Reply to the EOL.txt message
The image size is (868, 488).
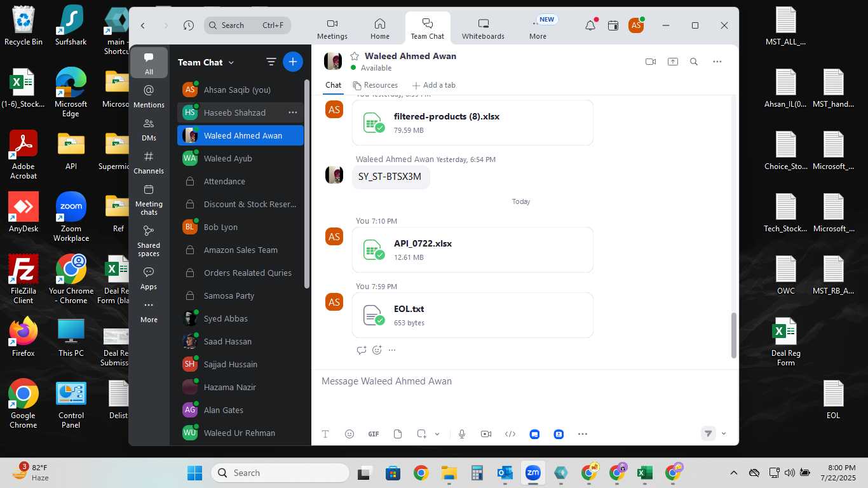tap(362, 350)
